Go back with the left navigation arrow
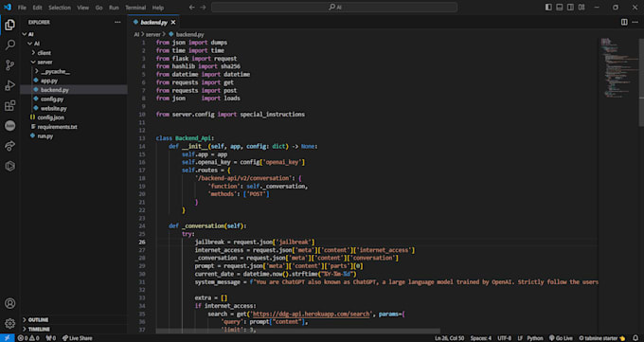Viewport: 644px width, 342px height. pyautogui.click(x=192, y=8)
